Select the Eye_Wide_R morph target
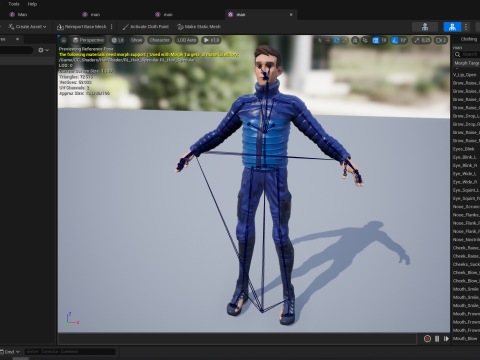 coord(466,182)
